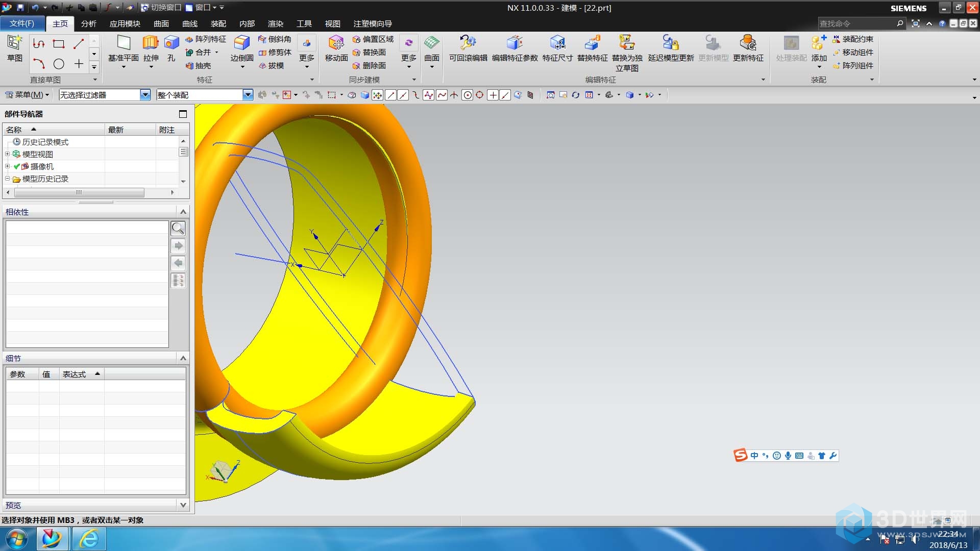The width and height of the screenshot is (980, 551).
Task: Switch to the 渲染 tab
Action: [x=276, y=23]
